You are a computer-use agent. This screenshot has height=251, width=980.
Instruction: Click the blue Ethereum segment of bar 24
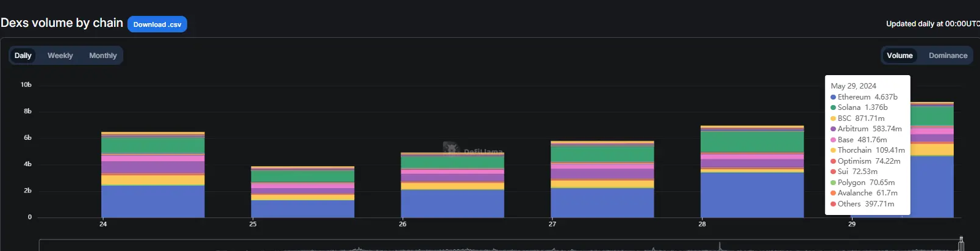pos(153,202)
